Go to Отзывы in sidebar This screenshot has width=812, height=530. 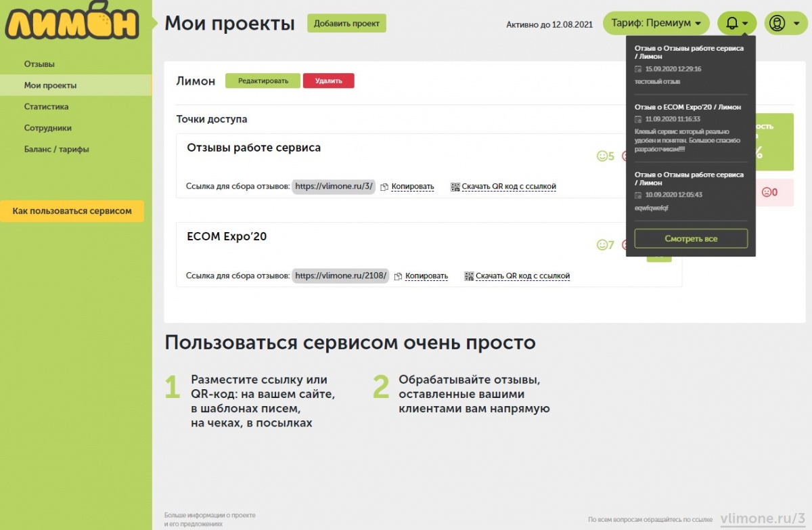[39, 64]
